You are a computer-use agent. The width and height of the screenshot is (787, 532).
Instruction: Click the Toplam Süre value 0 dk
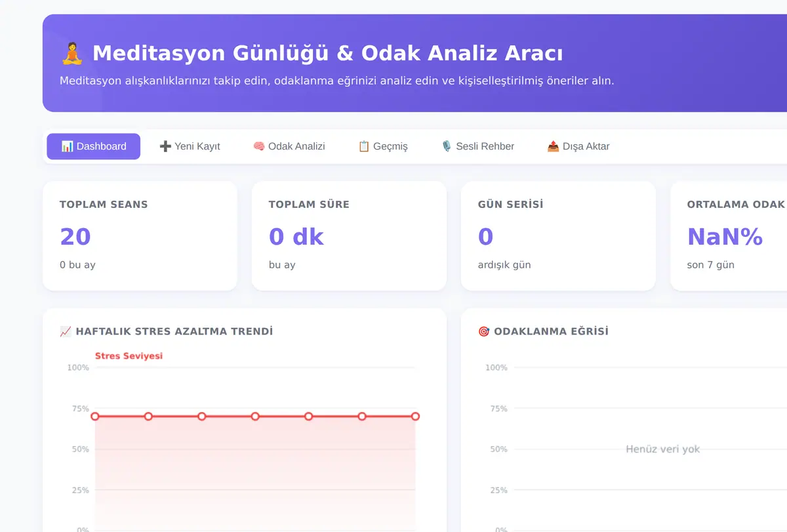coord(296,237)
